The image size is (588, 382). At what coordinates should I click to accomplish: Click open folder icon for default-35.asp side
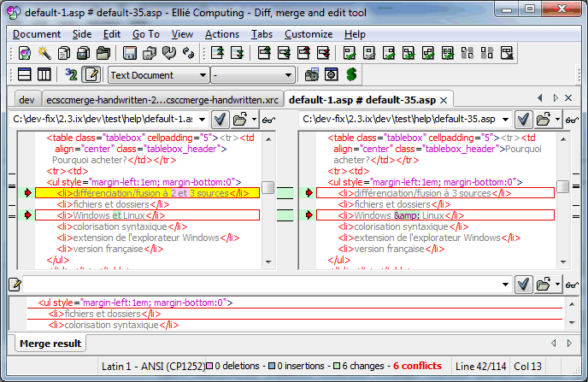pyautogui.click(x=543, y=120)
